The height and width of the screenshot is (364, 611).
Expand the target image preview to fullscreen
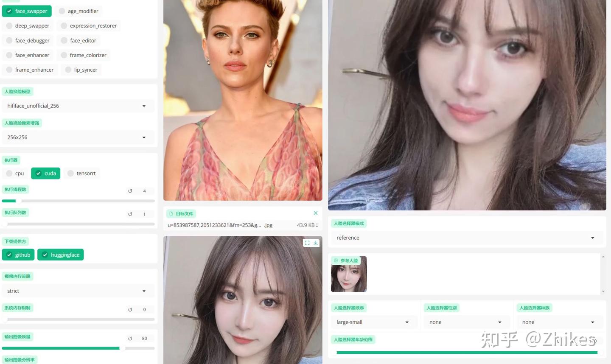click(307, 243)
